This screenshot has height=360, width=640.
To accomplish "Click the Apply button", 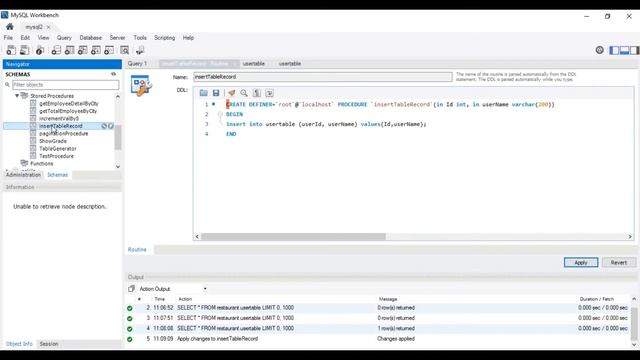I will [581, 262].
